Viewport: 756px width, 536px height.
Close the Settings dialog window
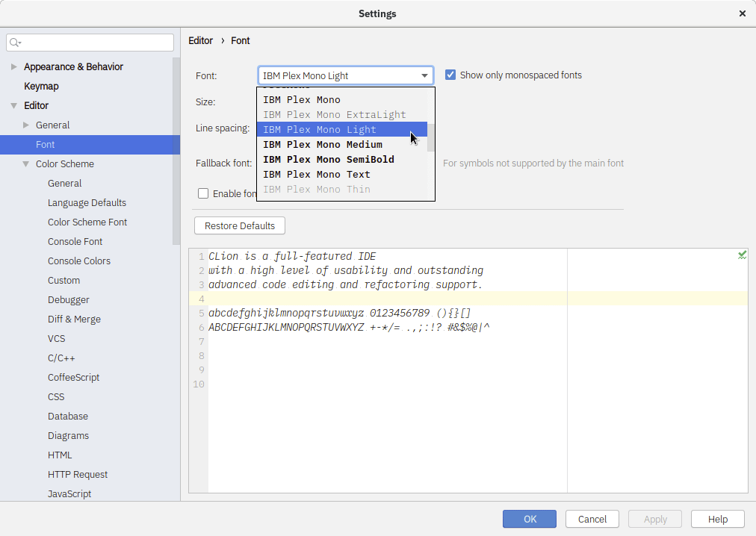coord(742,13)
